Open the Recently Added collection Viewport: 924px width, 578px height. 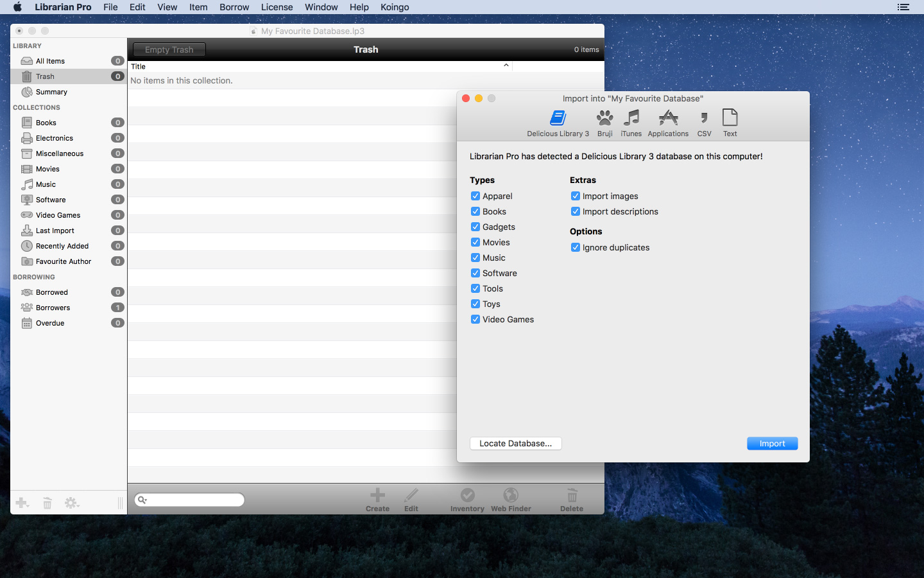click(69, 246)
